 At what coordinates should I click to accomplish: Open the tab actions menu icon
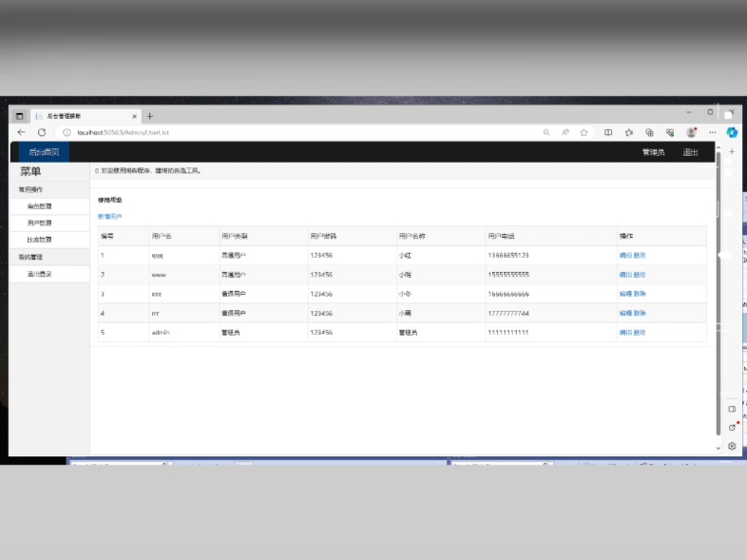pos(20,116)
